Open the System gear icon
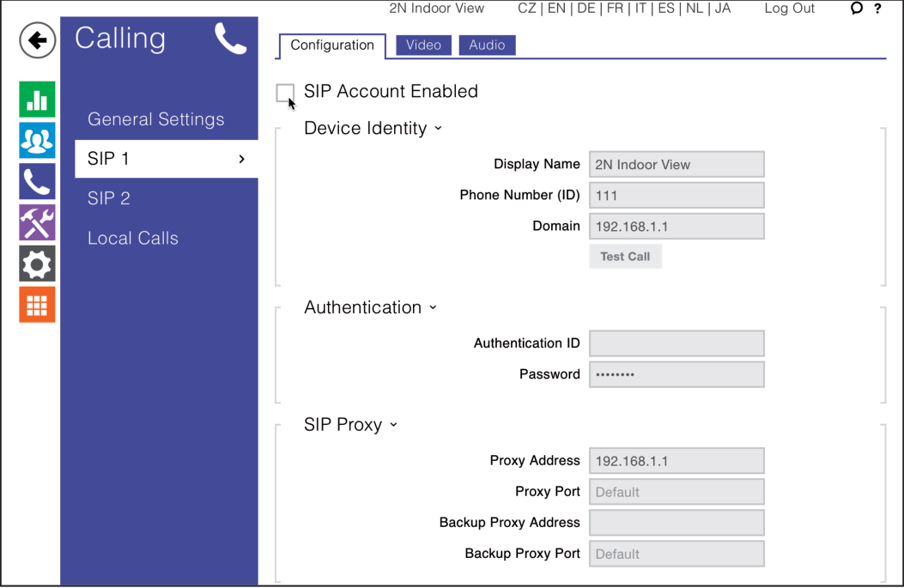The image size is (904, 588). coord(37,264)
